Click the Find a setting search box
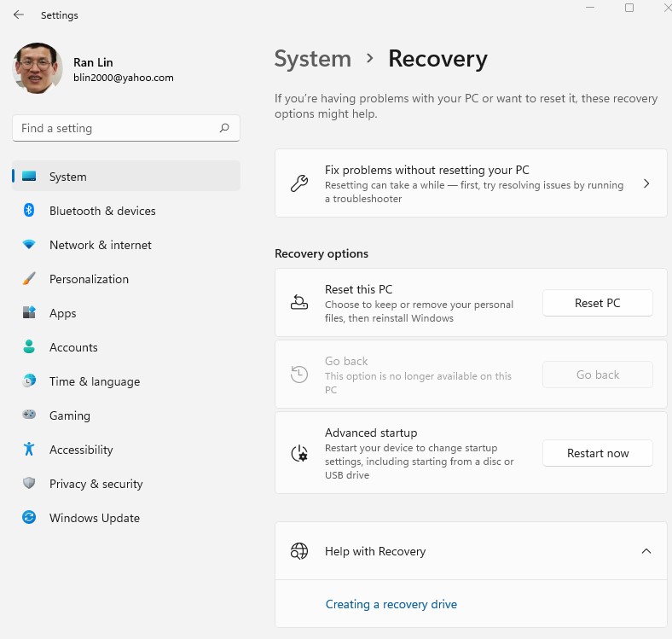 (x=126, y=128)
